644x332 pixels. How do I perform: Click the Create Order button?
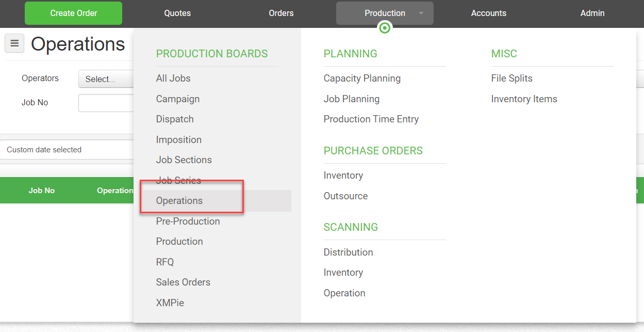pyautogui.click(x=73, y=13)
